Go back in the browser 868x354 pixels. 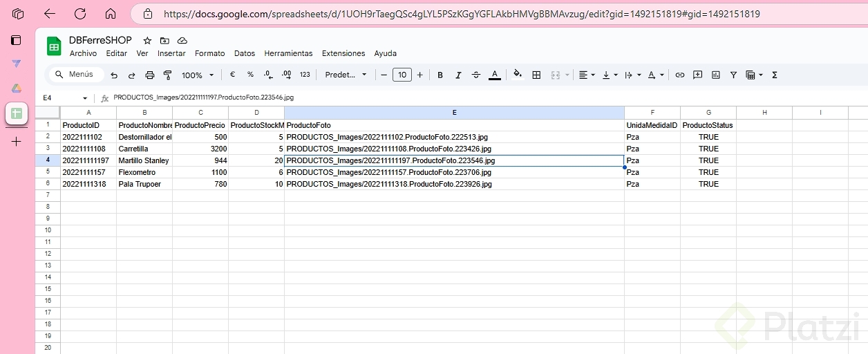point(49,14)
